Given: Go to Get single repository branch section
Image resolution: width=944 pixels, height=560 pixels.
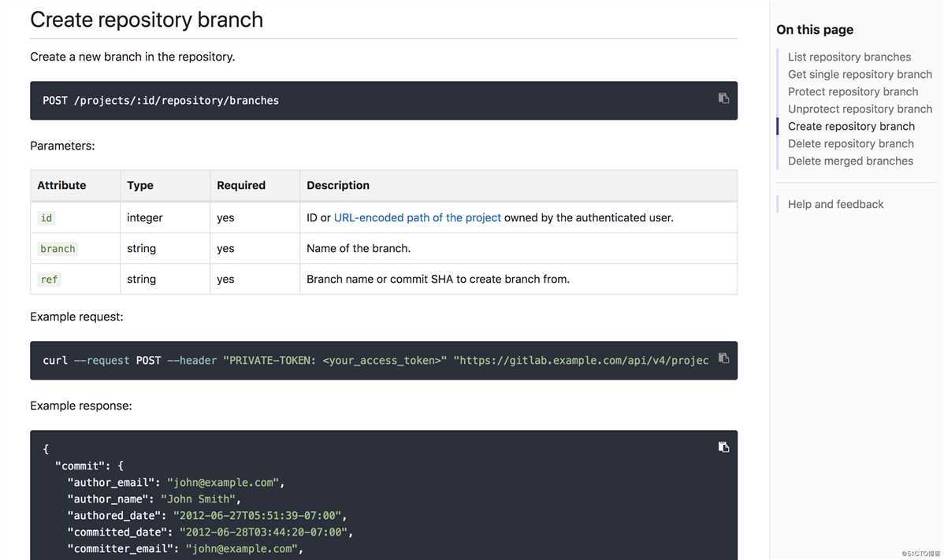Looking at the screenshot, I should [x=860, y=75].
